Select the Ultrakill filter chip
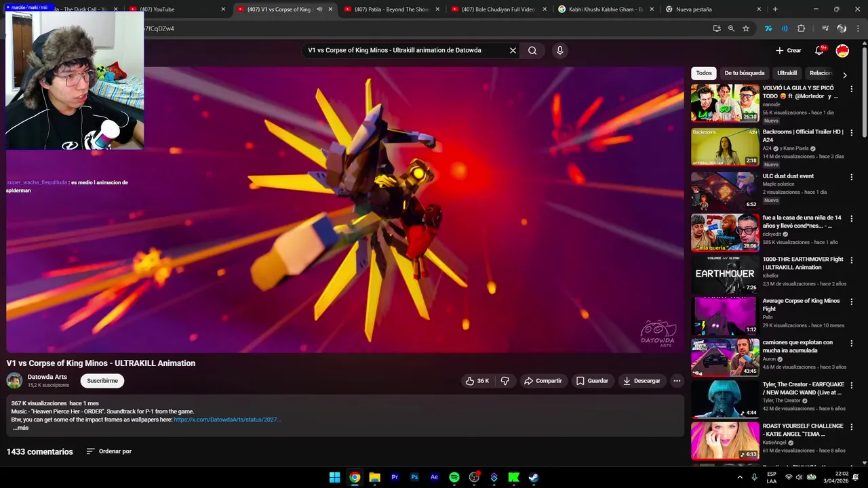 pyautogui.click(x=787, y=73)
